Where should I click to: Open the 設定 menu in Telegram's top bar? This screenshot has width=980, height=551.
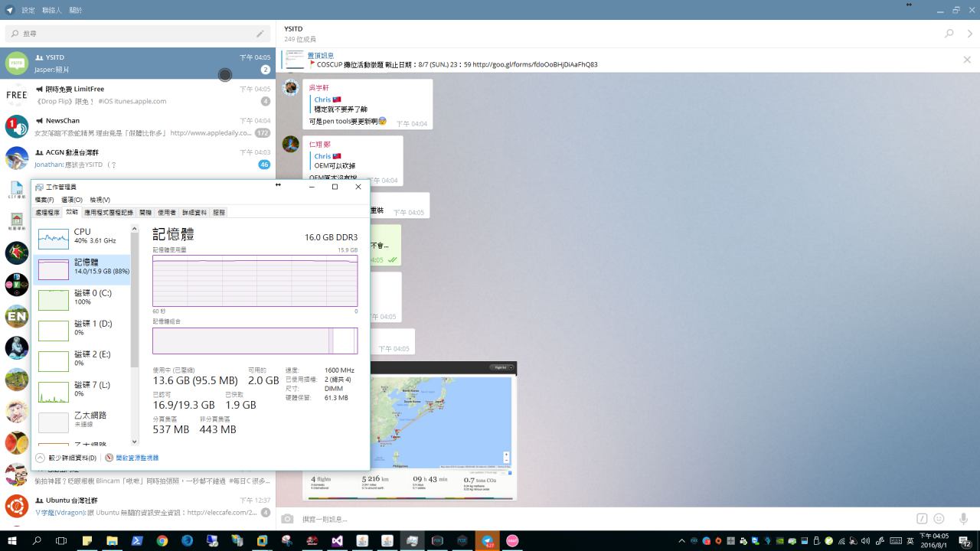pyautogui.click(x=28, y=11)
